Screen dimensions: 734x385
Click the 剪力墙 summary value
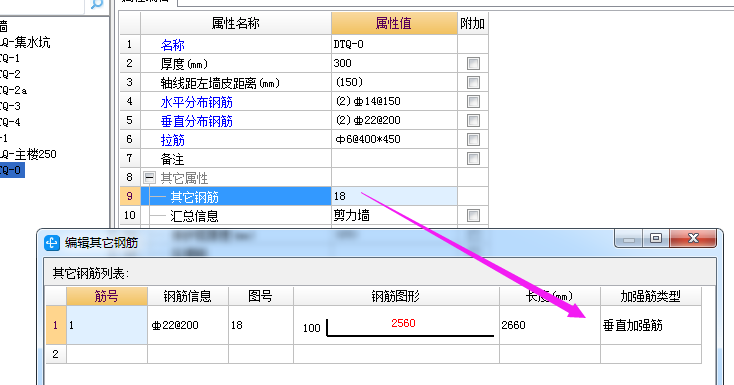pos(394,215)
